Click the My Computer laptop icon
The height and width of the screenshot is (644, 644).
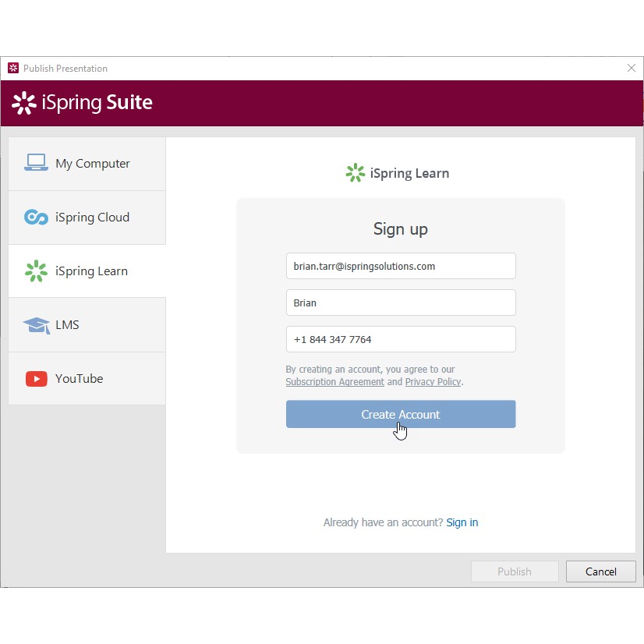pyautogui.click(x=36, y=163)
